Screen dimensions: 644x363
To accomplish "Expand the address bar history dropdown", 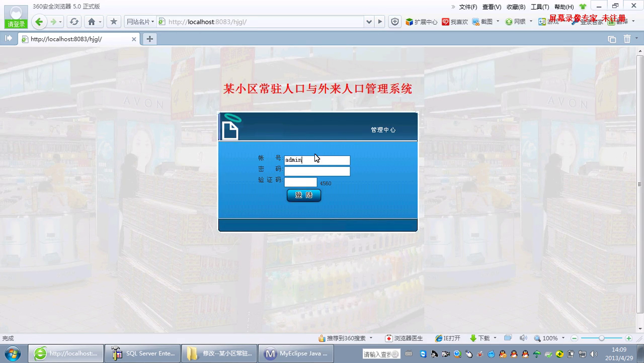I will [369, 22].
